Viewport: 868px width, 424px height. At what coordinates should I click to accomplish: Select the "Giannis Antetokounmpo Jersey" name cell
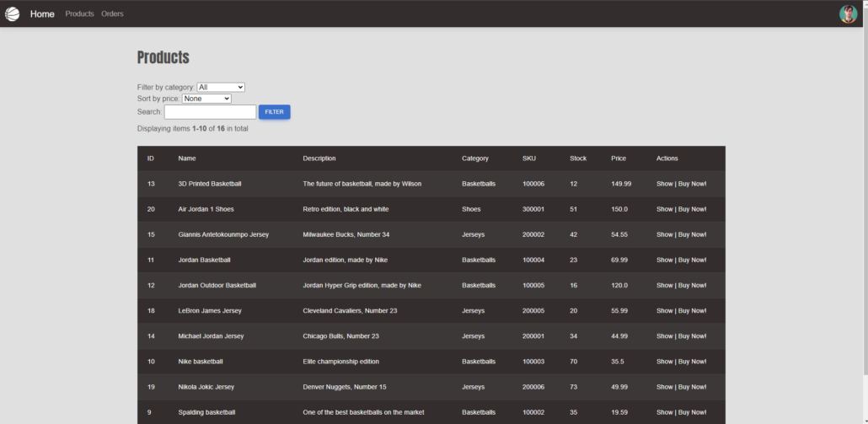tap(223, 234)
